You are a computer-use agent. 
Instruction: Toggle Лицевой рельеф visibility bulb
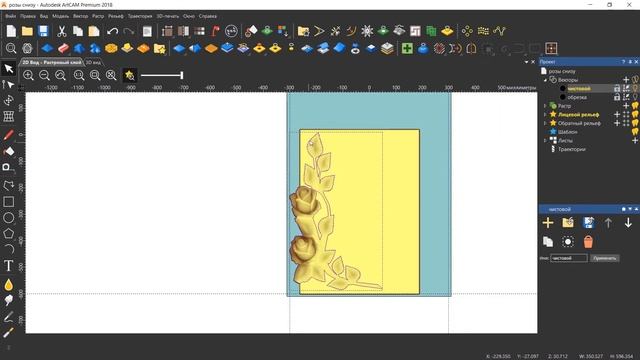click(x=635, y=114)
